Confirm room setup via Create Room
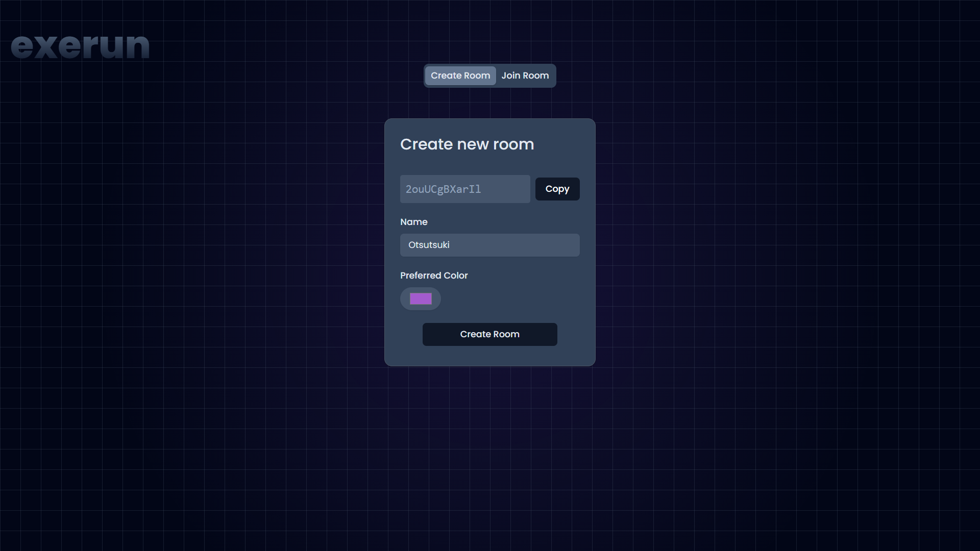The width and height of the screenshot is (980, 551). 489,334
